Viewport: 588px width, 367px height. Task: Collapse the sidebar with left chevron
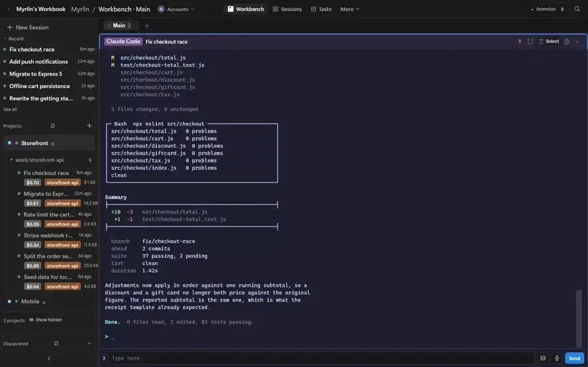(49, 359)
